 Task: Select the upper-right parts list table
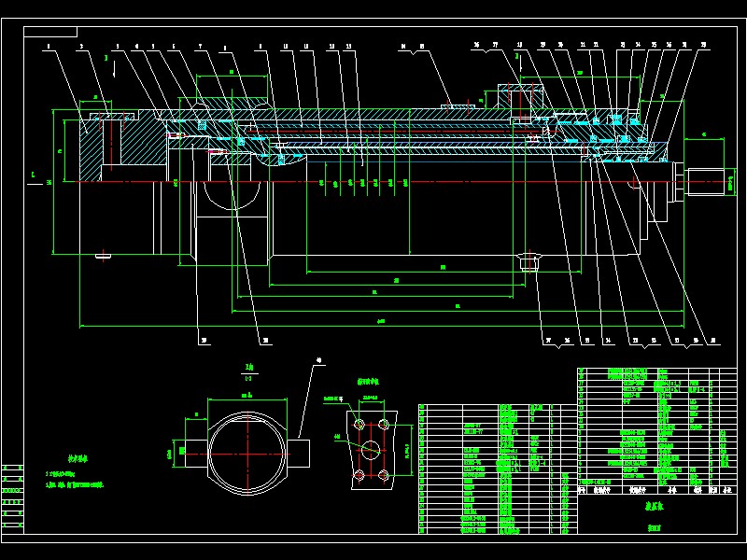(654, 429)
